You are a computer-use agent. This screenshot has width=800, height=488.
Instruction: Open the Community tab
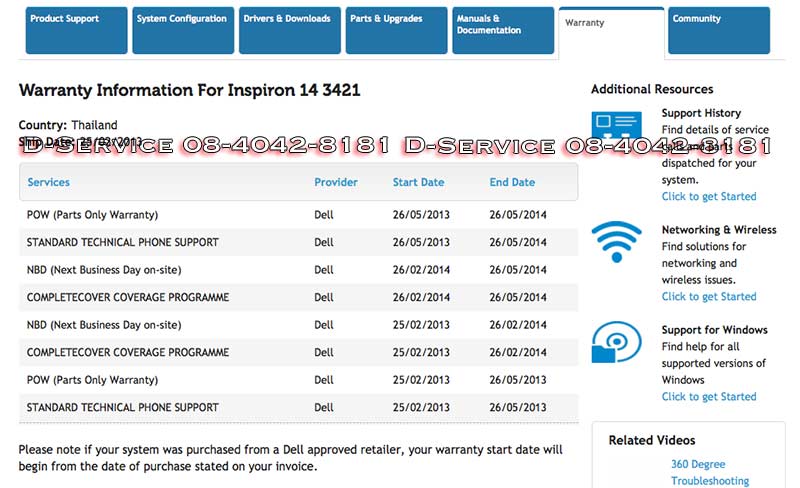point(718,30)
